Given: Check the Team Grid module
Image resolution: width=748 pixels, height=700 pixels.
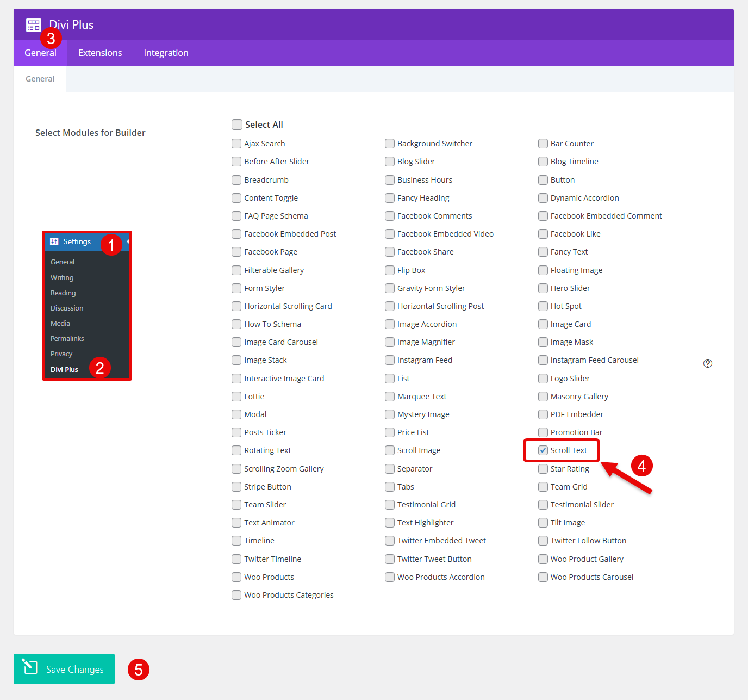Looking at the screenshot, I should click(x=543, y=487).
